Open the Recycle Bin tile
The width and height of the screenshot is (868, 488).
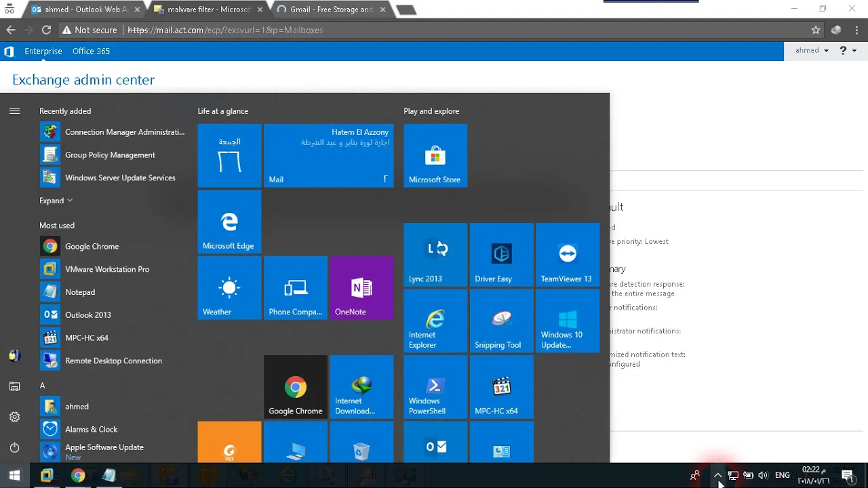[x=361, y=442]
